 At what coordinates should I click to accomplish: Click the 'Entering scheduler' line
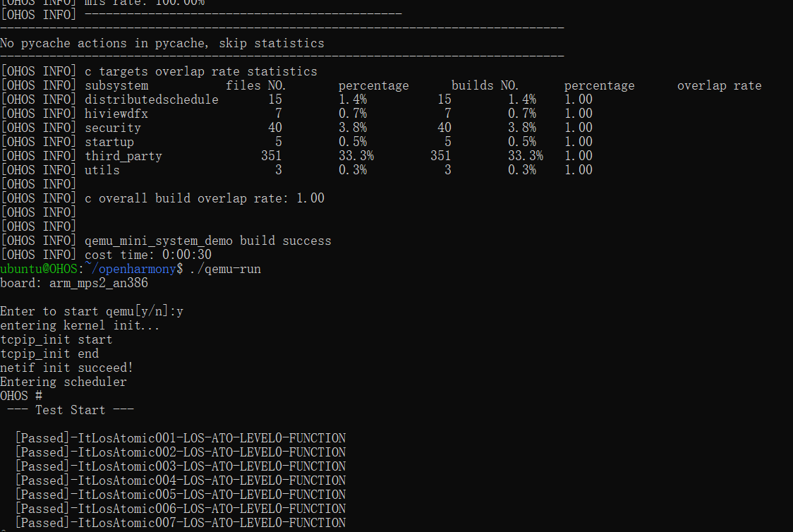(x=63, y=382)
